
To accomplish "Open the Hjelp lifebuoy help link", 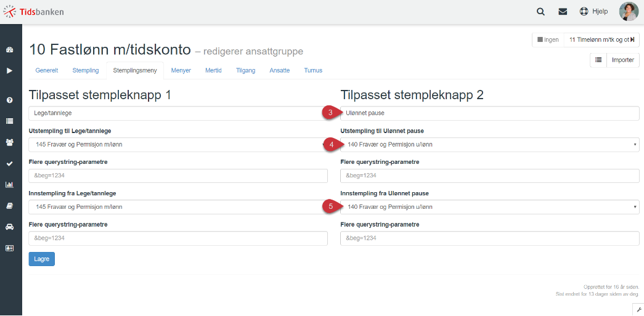I will 593,12.
